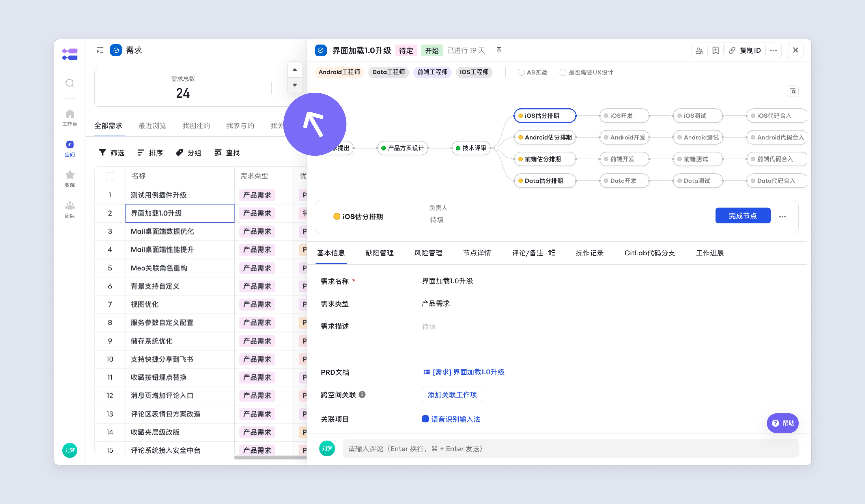Open the 风险管理 tab

click(x=428, y=253)
